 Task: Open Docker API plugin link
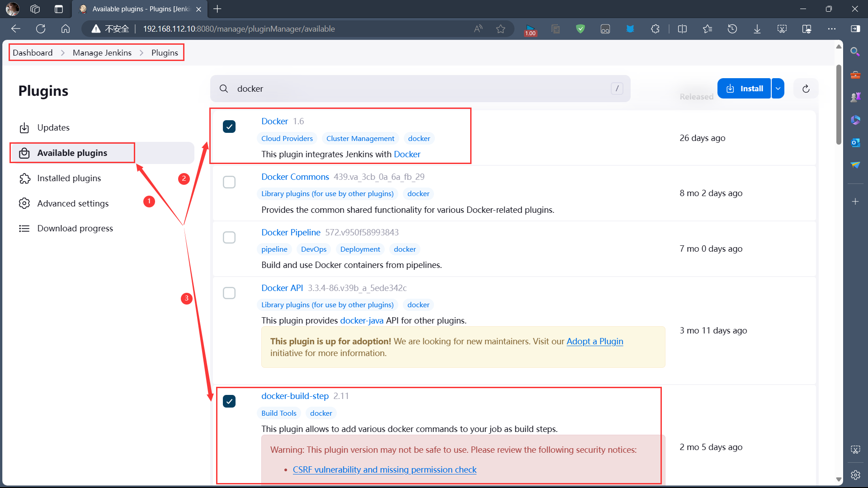(282, 288)
